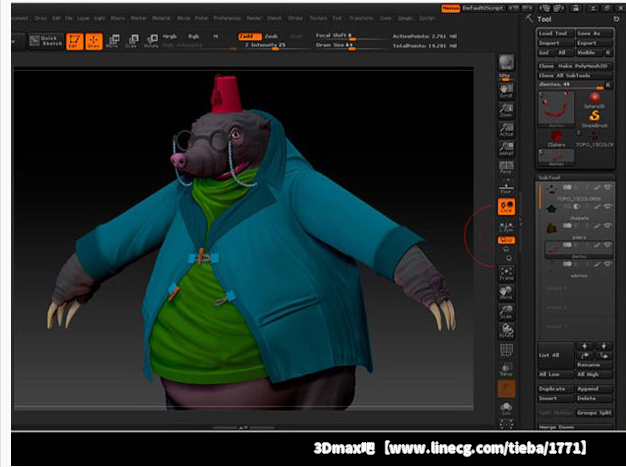Enable Zadd sculpt mode
The width and height of the screenshot is (626, 467).
[x=250, y=36]
